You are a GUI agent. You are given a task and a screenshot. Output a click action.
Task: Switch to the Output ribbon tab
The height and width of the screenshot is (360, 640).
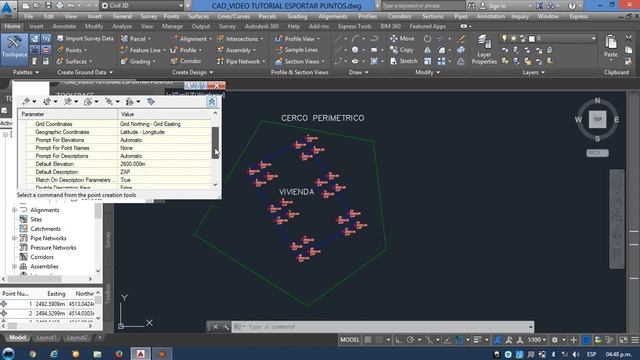200,26
